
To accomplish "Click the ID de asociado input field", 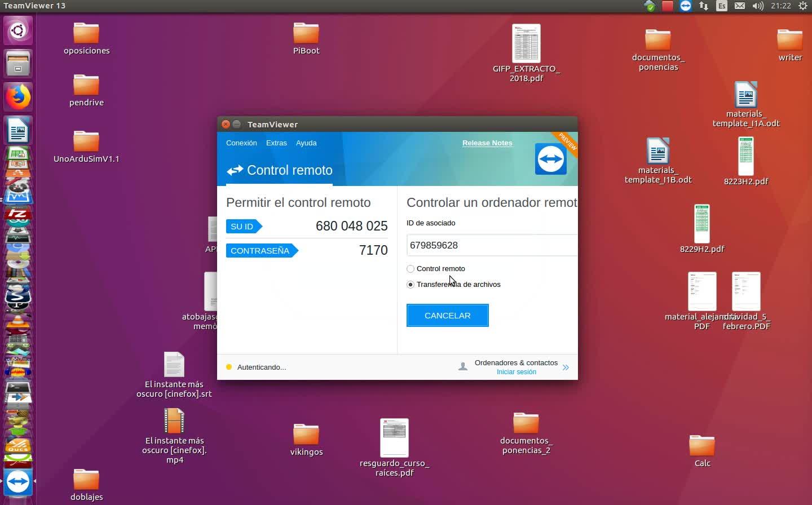I will tap(492, 245).
